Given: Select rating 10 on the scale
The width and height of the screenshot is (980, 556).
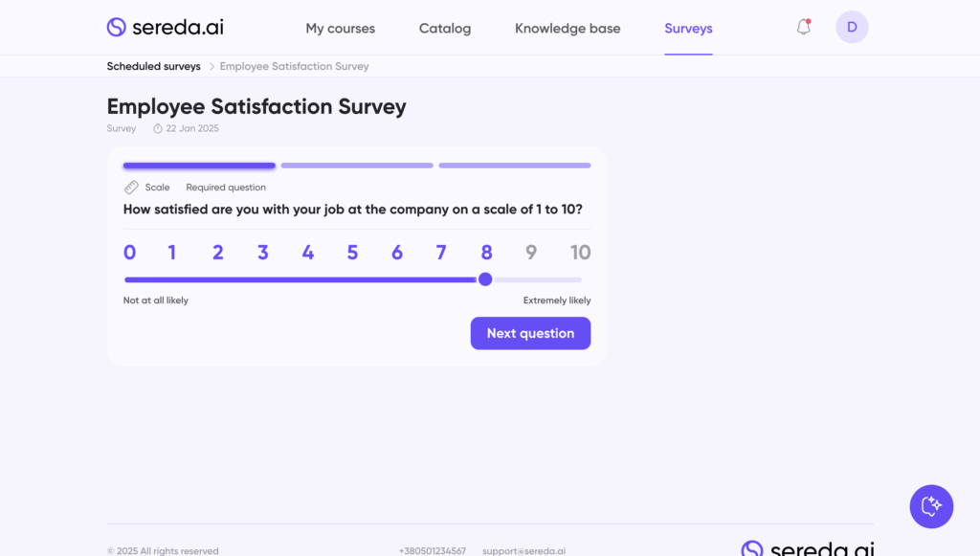Looking at the screenshot, I should (580, 253).
